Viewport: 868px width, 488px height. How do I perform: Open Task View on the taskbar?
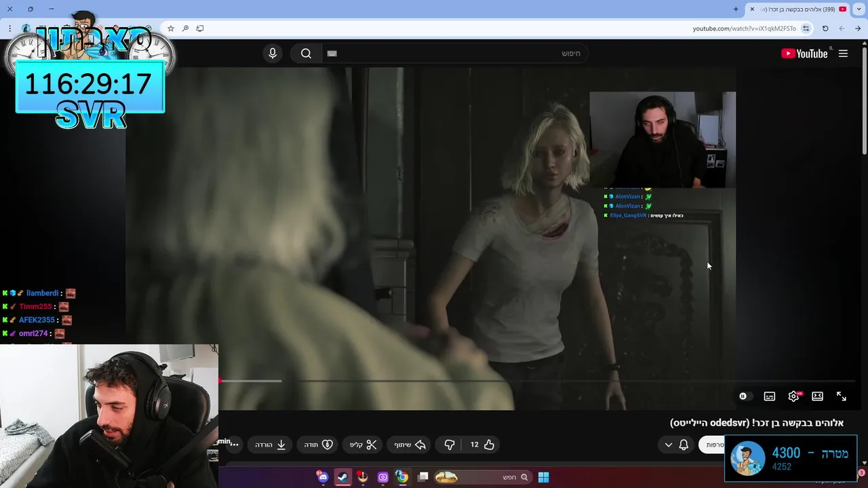pyautogui.click(x=422, y=477)
